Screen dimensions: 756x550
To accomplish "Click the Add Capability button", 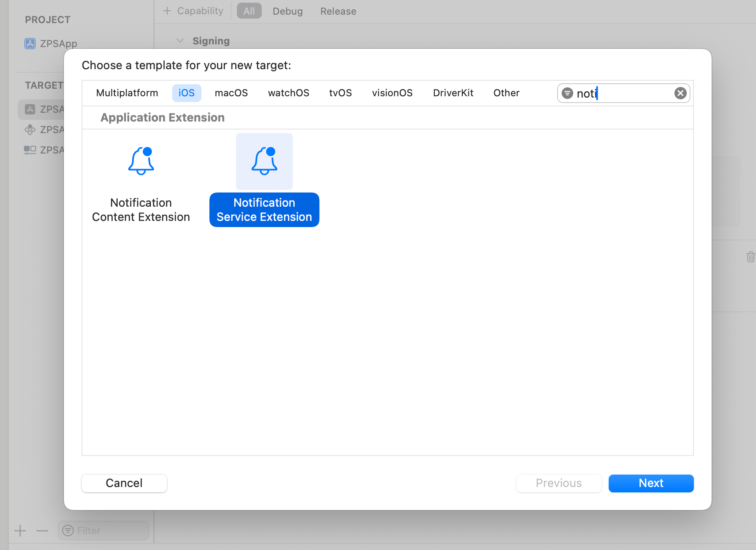I will pos(193,11).
